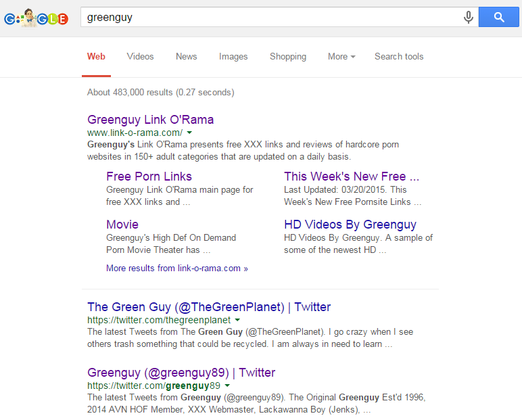Click the Google doodle logo
The width and height of the screenshot is (522, 420).
click(x=36, y=18)
